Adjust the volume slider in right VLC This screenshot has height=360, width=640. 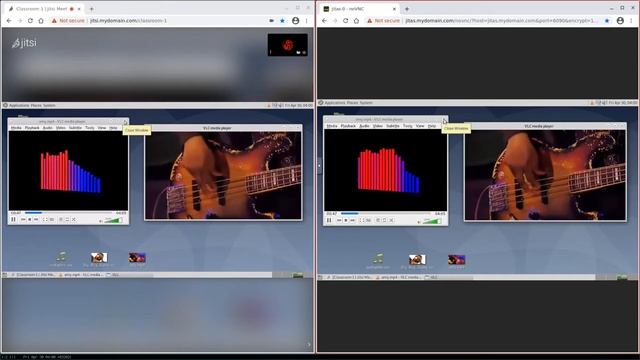[432, 221]
